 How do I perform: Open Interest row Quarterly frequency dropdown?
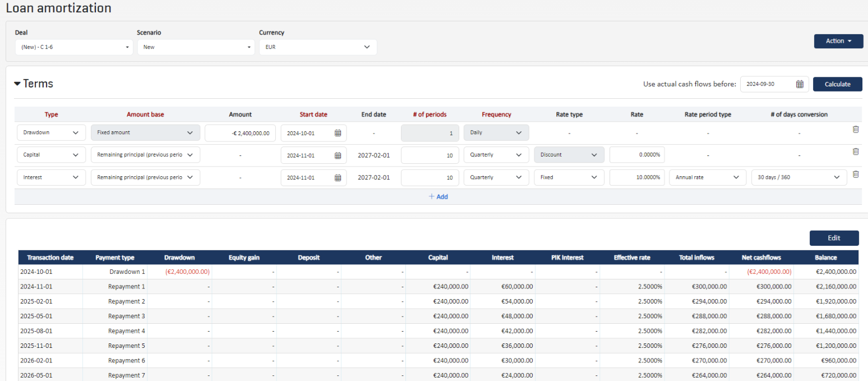pos(496,177)
